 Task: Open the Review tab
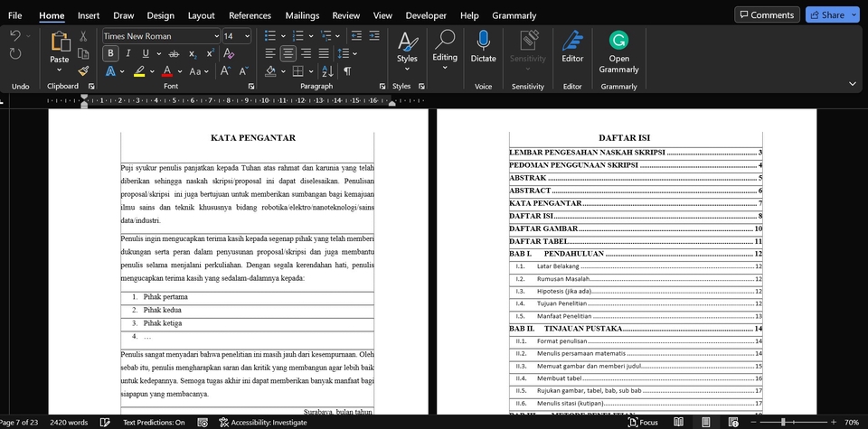[346, 15]
